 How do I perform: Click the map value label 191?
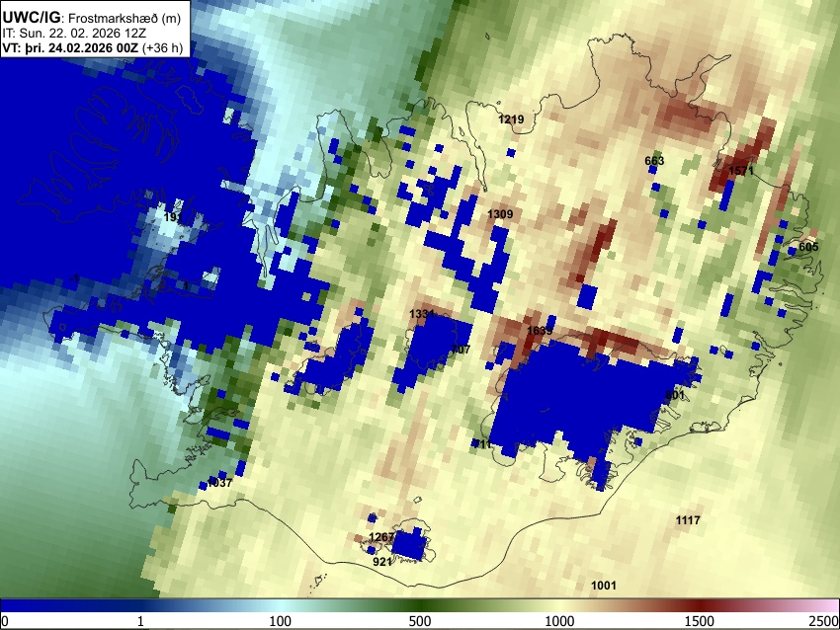174,217
